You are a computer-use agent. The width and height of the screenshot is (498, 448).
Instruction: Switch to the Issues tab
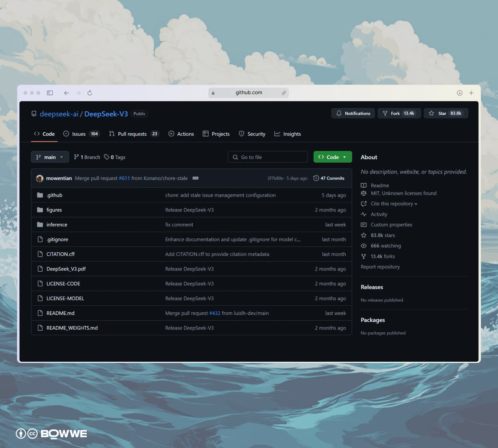pos(81,134)
